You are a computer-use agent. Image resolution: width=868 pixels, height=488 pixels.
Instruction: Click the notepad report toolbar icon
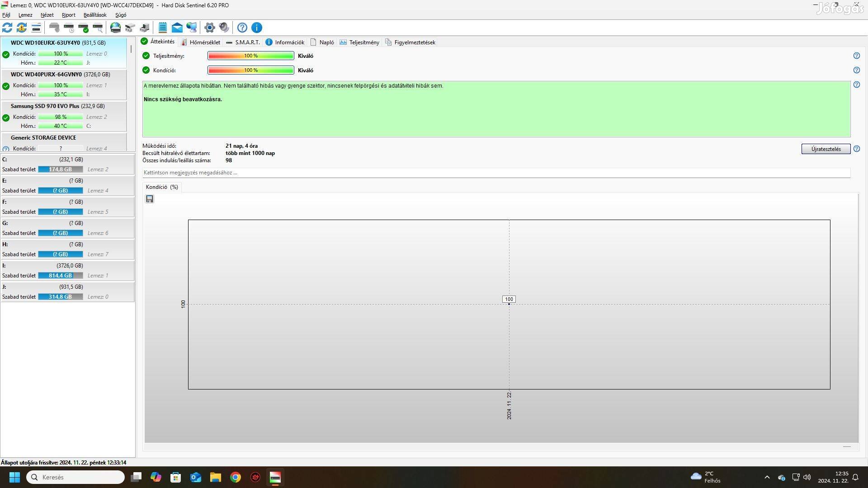tap(163, 28)
